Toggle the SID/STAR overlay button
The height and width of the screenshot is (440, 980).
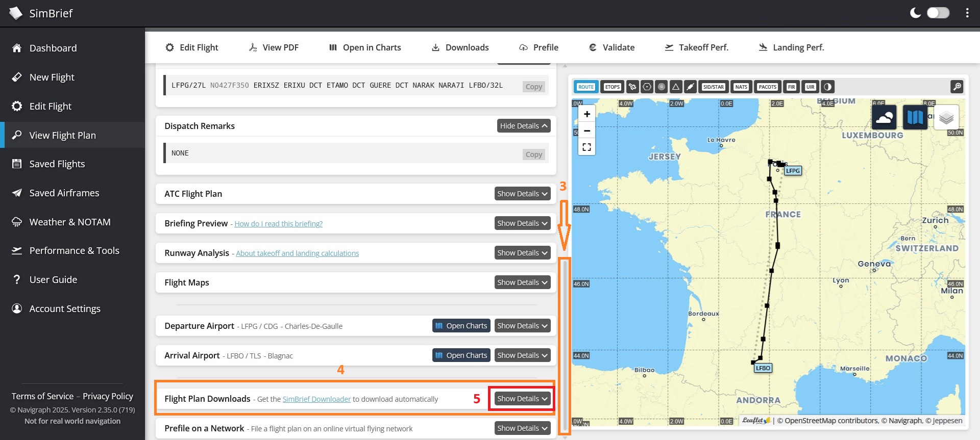pos(713,87)
